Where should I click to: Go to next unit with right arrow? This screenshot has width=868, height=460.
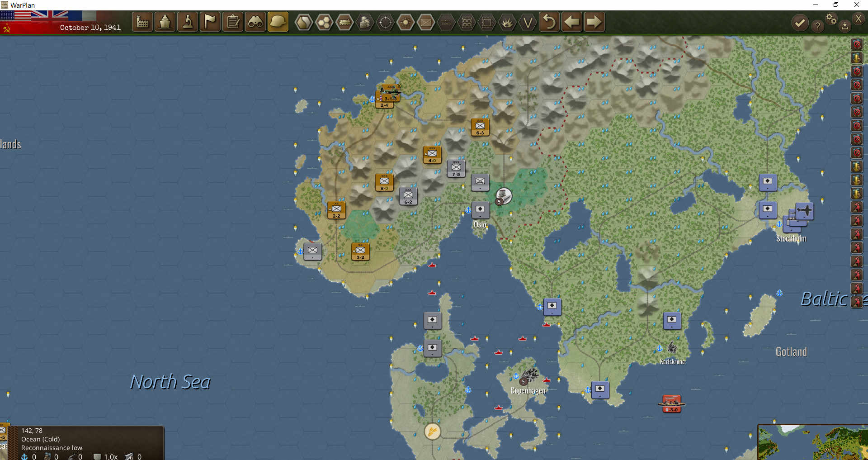tap(594, 22)
